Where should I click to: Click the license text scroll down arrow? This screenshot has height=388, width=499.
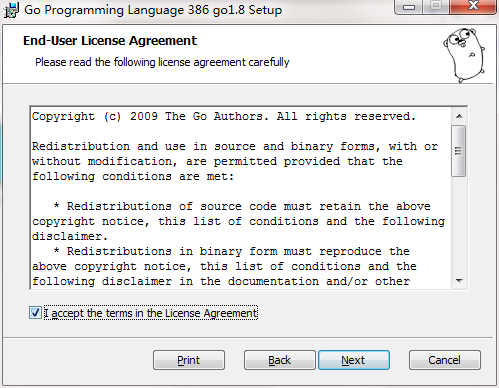459,281
